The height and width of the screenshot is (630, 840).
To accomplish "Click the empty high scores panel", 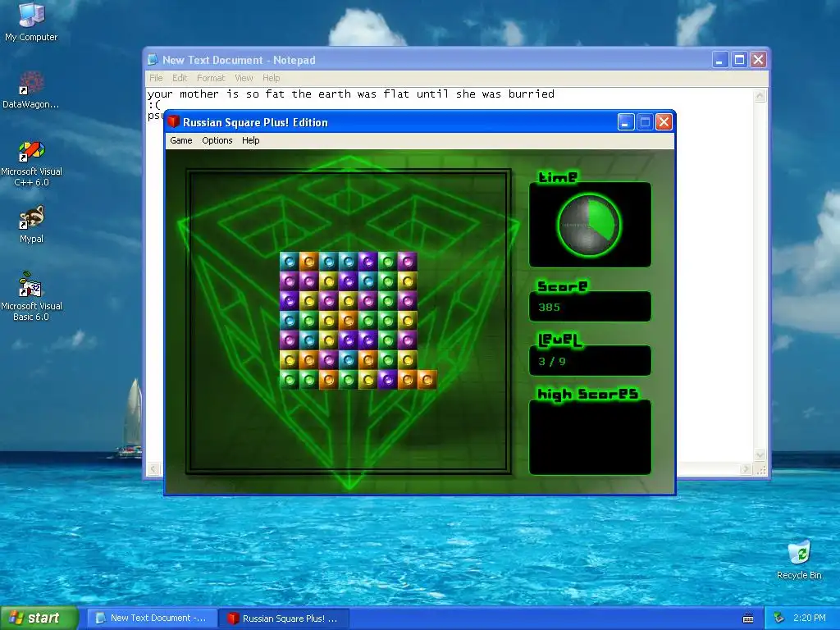I will [590, 436].
